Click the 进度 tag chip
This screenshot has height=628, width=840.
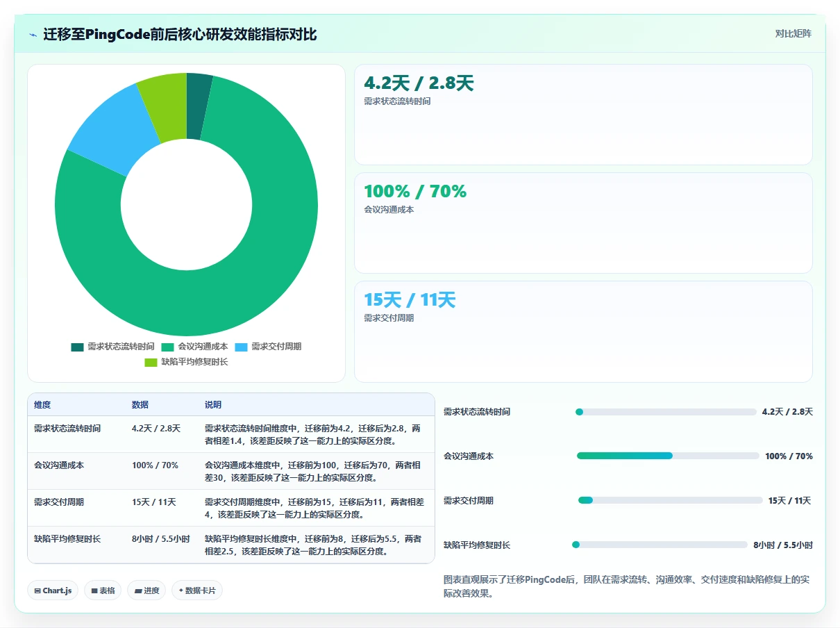click(146, 590)
